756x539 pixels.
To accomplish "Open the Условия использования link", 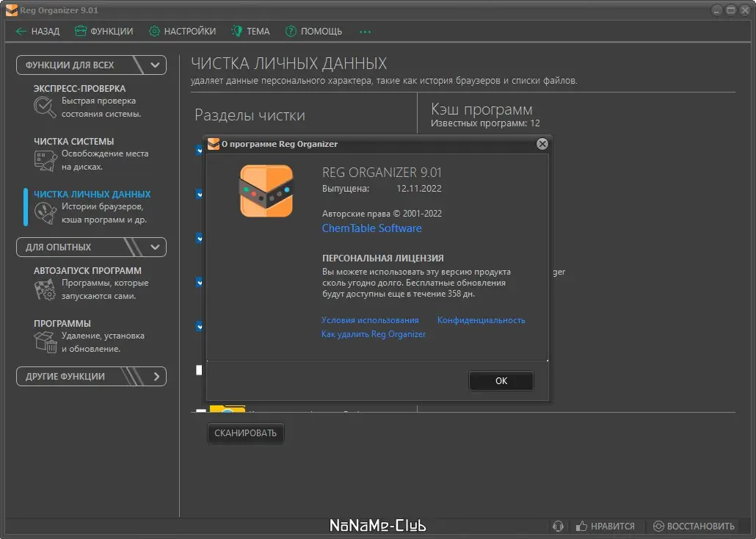I will (370, 320).
